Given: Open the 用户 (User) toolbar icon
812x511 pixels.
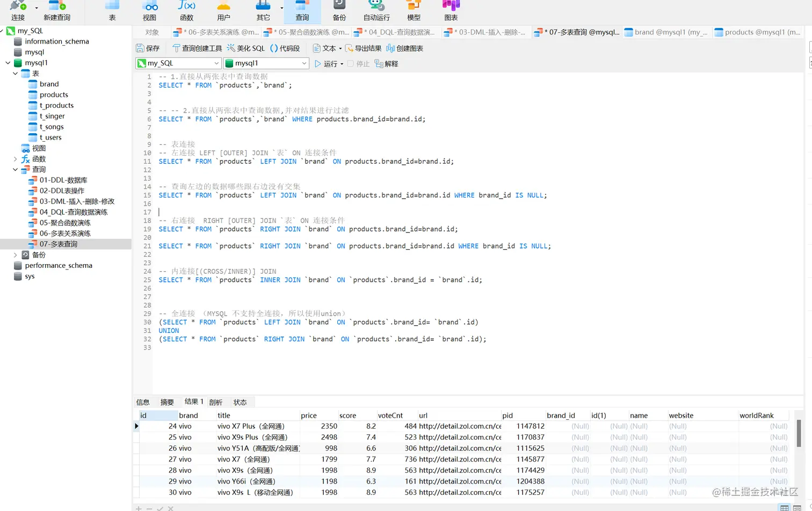Looking at the screenshot, I should tap(223, 11).
